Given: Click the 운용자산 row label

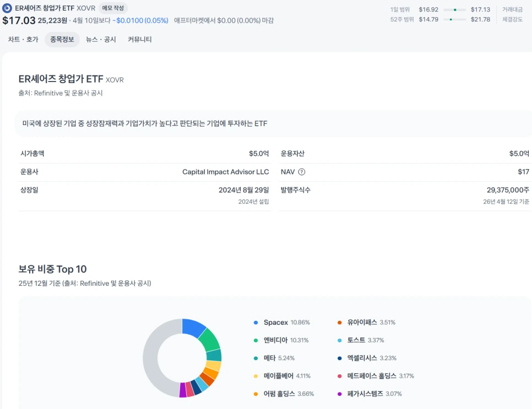Looking at the screenshot, I should point(292,154).
